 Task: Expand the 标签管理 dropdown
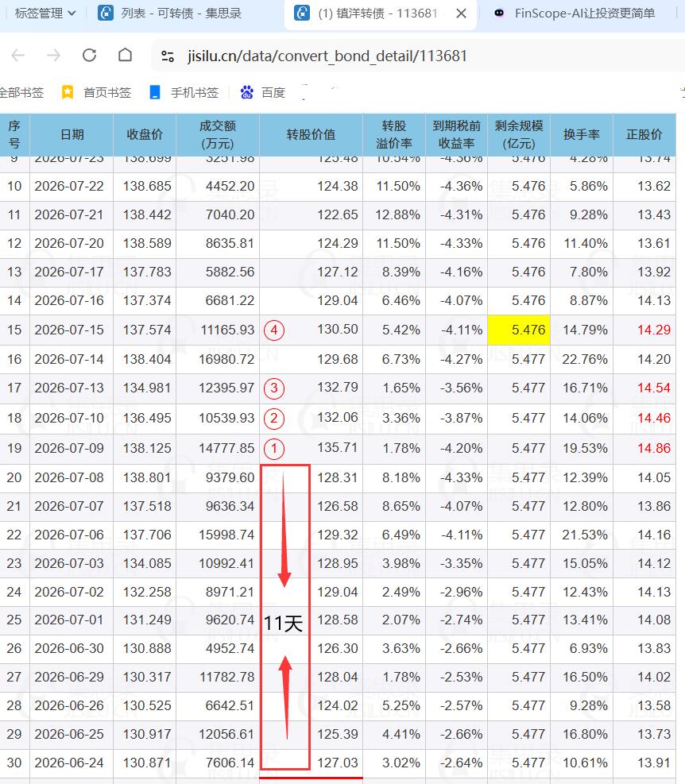click(45, 13)
